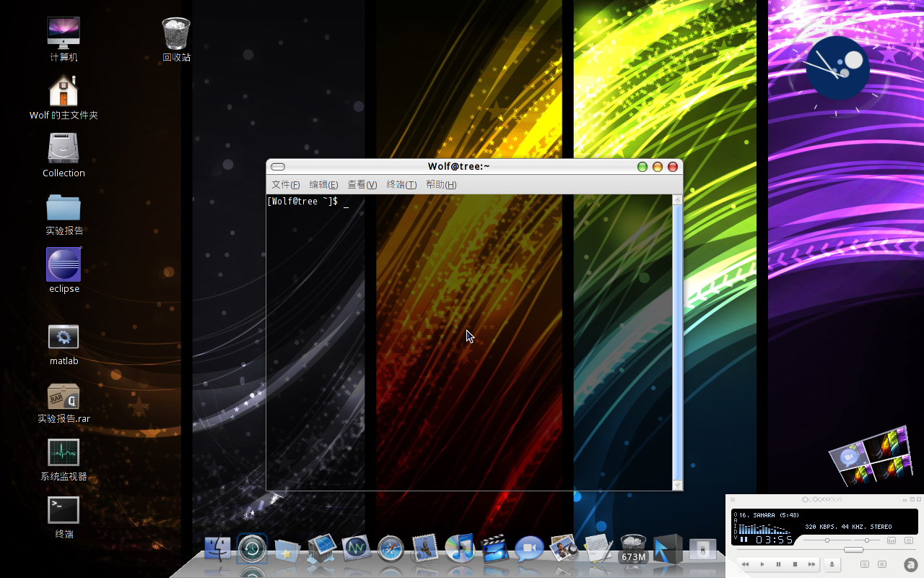The image size is (924, 578).
Task: Click the Audacious volume slider
Action: 827,540
